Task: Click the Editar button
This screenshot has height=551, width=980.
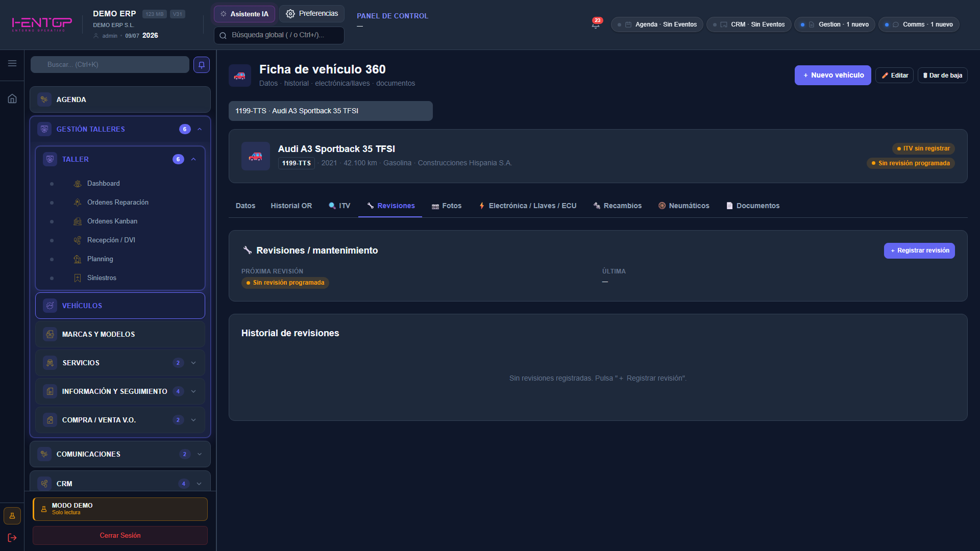Action: [895, 76]
